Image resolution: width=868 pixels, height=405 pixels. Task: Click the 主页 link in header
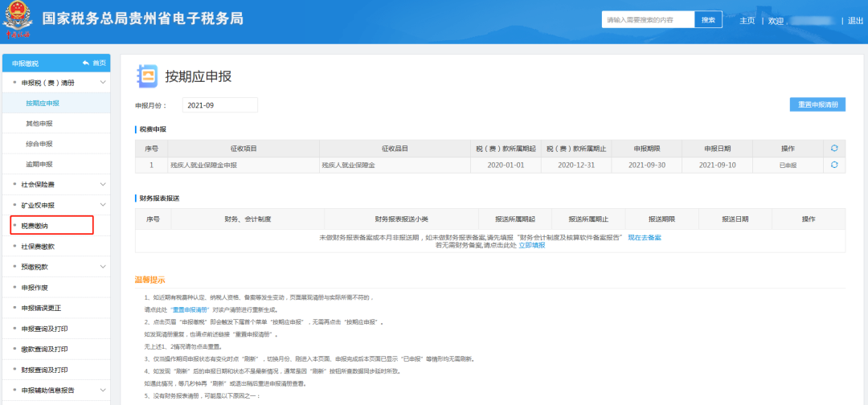pyautogui.click(x=747, y=20)
